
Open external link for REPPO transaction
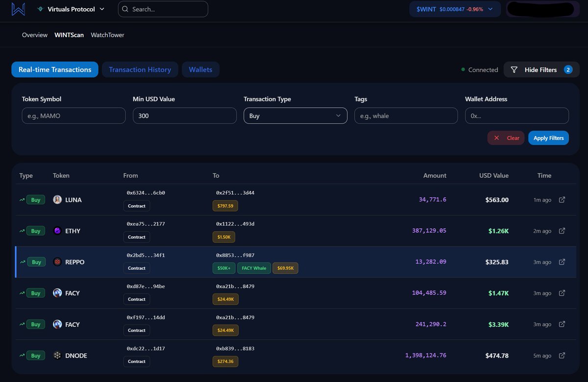[562, 262]
